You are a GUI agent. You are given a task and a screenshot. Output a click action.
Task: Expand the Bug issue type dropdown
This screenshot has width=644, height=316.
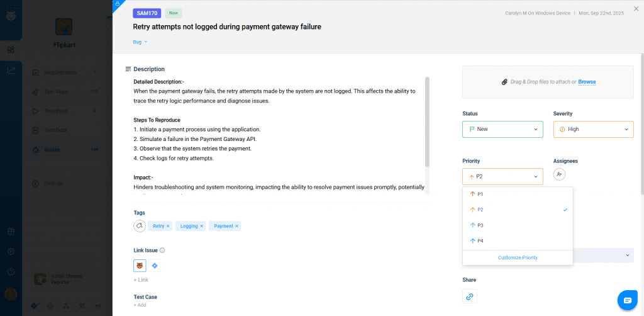tap(140, 42)
